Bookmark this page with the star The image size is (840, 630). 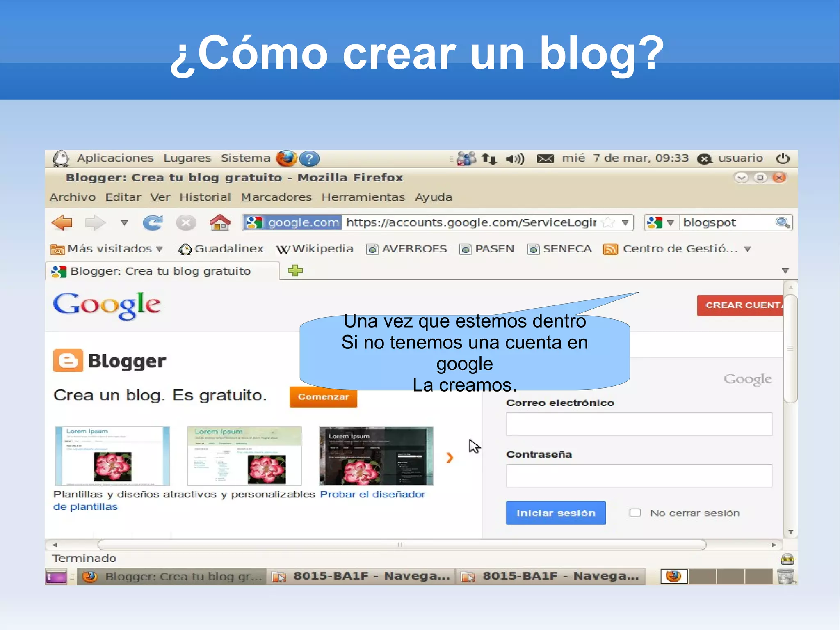[x=608, y=223]
